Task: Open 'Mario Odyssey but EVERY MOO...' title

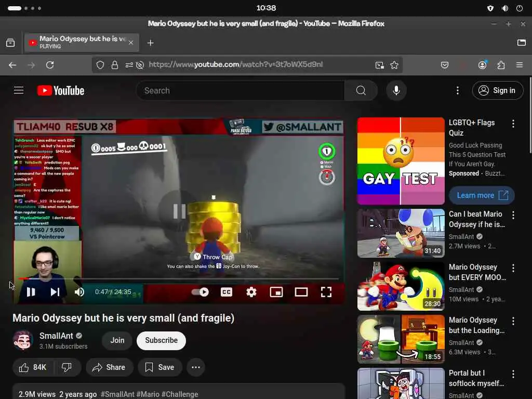Action: 477,272
